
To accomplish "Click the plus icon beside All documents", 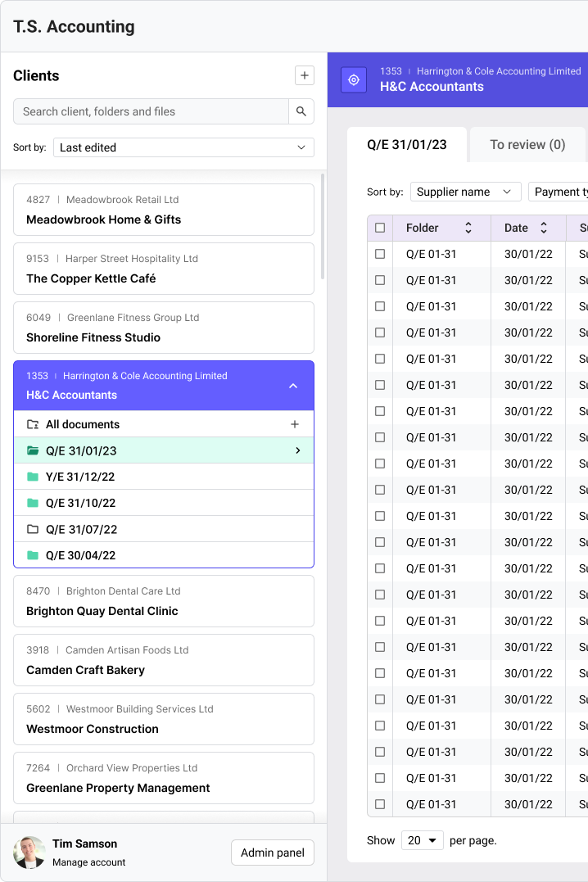I will click(295, 424).
